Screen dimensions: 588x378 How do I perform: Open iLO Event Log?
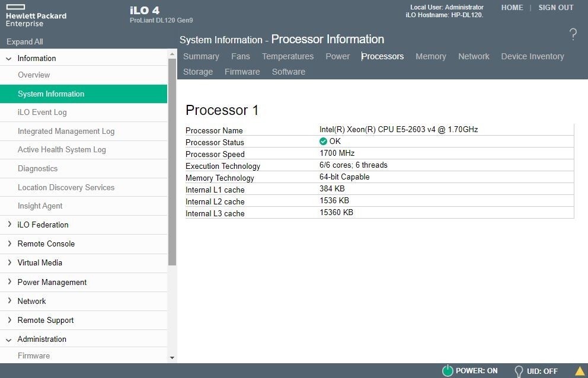[83, 112]
